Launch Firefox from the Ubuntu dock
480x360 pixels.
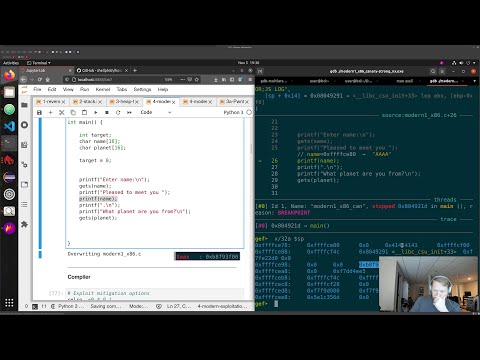9,75
